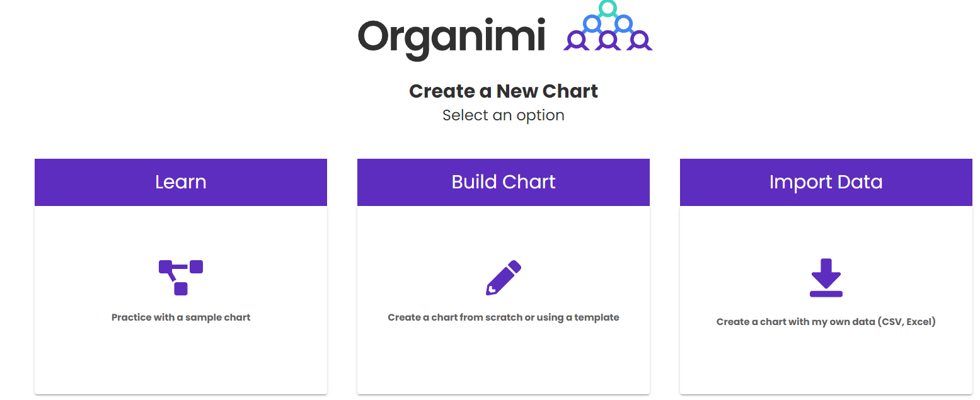Screen dimensions: 980x400
Task: Select 'Create a chart with my own data' text
Action: pos(826,322)
